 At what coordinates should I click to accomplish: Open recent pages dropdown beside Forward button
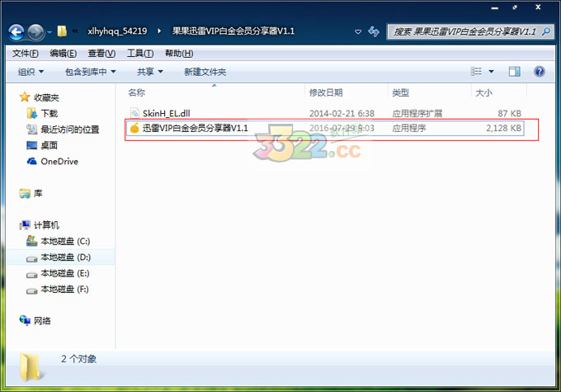tap(49, 32)
